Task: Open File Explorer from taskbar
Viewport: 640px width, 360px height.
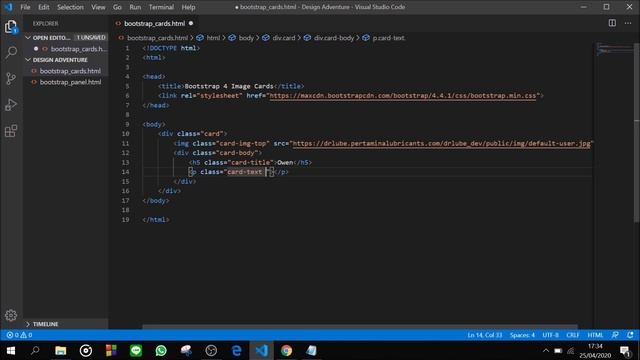Action: tap(60, 351)
